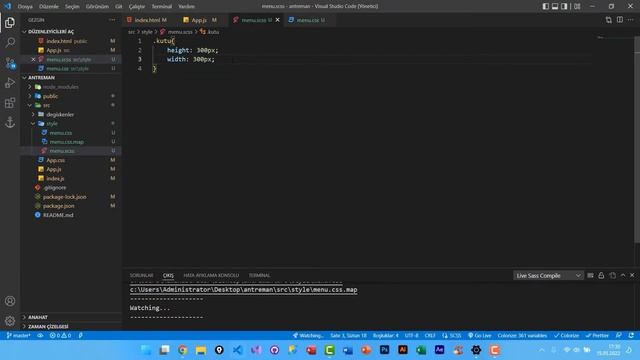This screenshot has height=360, width=640.
Task: Click errors and warnings count in status bar
Action: [60, 336]
